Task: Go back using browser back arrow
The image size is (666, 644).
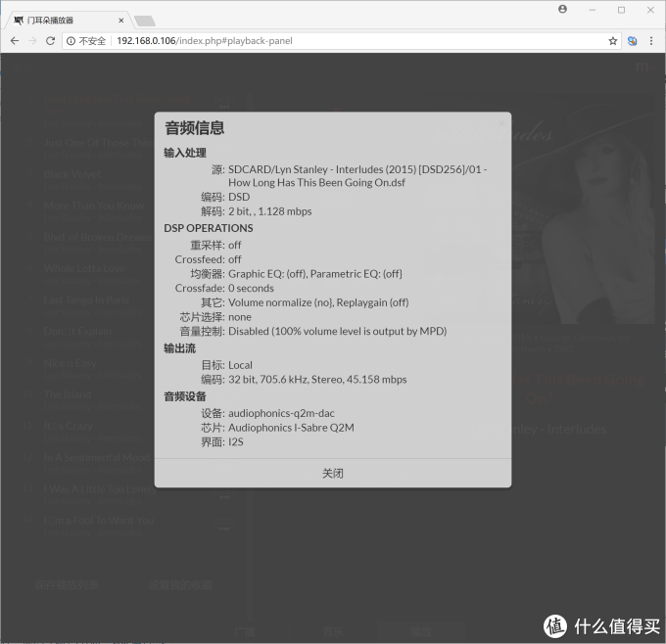Action: click(x=15, y=41)
